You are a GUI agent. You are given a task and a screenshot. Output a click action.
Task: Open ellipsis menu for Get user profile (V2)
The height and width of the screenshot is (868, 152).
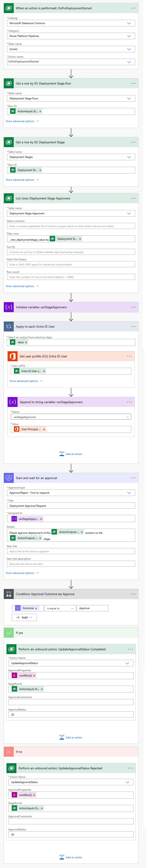click(130, 356)
